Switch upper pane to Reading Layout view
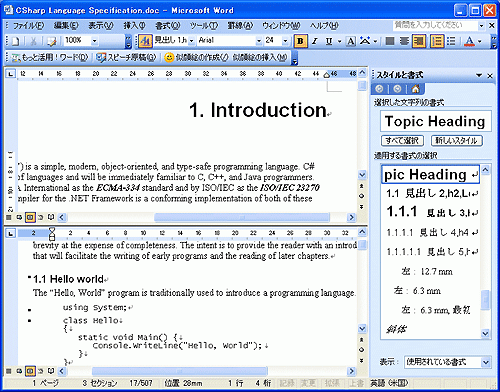The width and height of the screenshot is (500, 392). point(51,218)
